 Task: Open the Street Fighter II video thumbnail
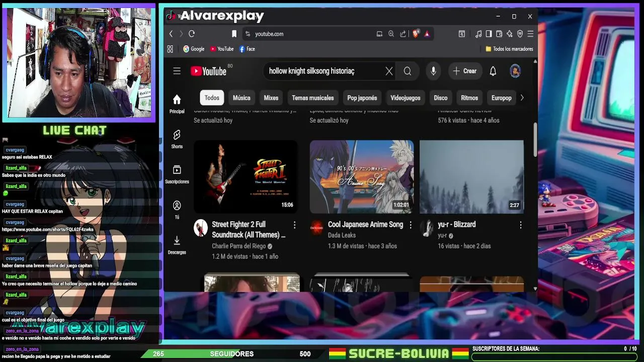pos(246,176)
